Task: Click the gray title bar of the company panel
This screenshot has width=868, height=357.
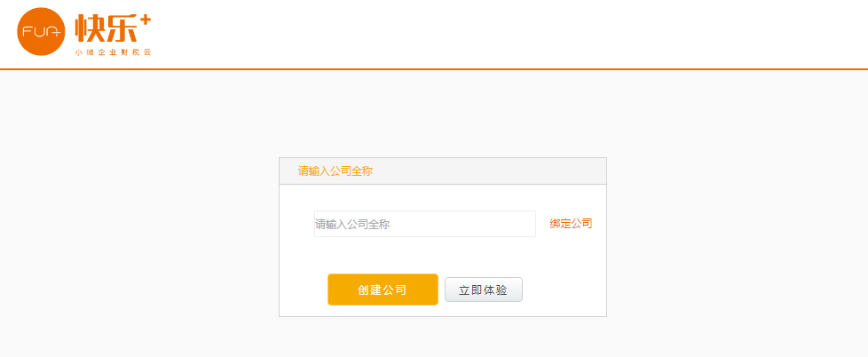Action: point(443,171)
